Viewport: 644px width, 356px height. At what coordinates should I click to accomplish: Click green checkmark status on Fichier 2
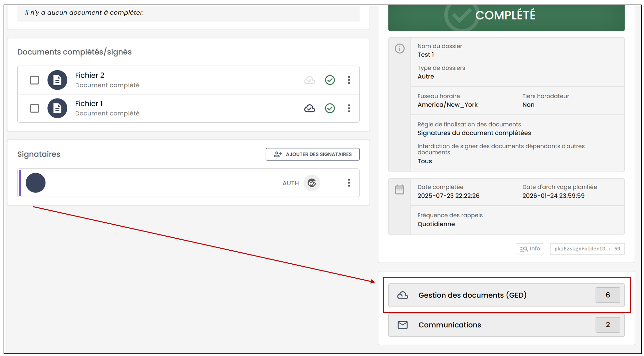330,80
